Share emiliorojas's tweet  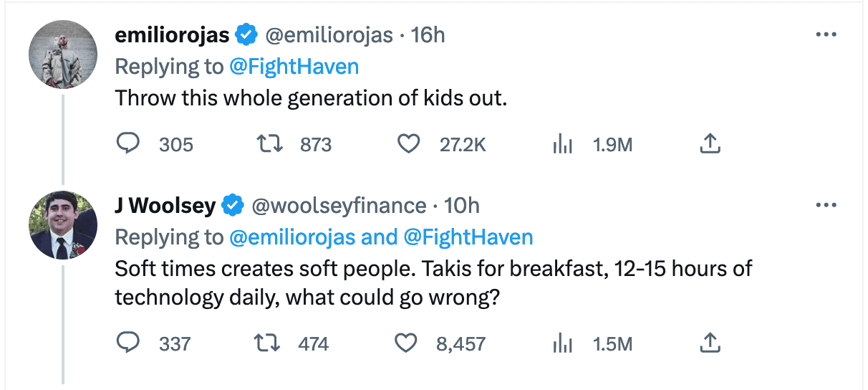pyautogui.click(x=709, y=145)
